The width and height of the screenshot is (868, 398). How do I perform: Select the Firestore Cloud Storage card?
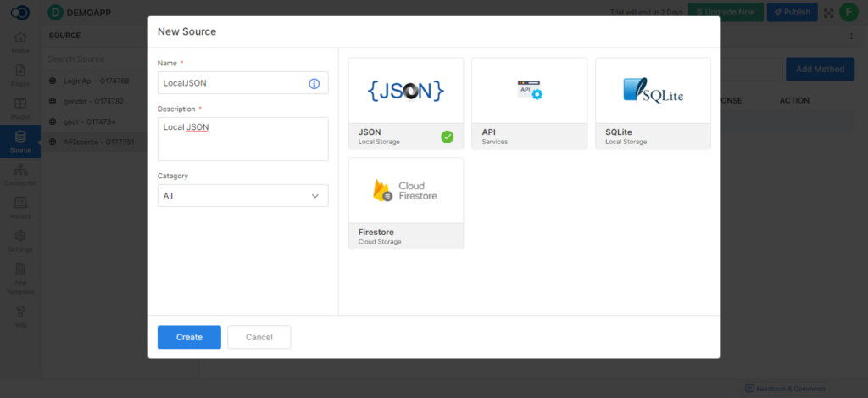[406, 204]
